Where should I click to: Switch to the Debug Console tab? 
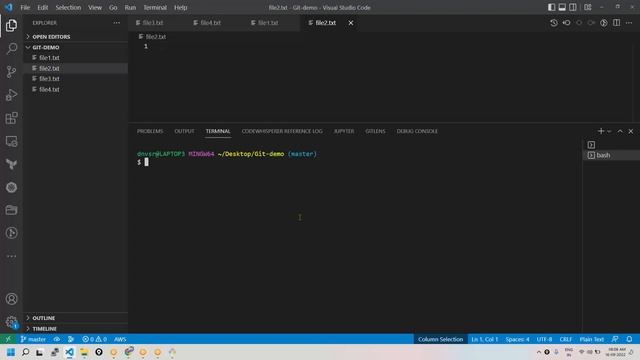tap(417, 131)
